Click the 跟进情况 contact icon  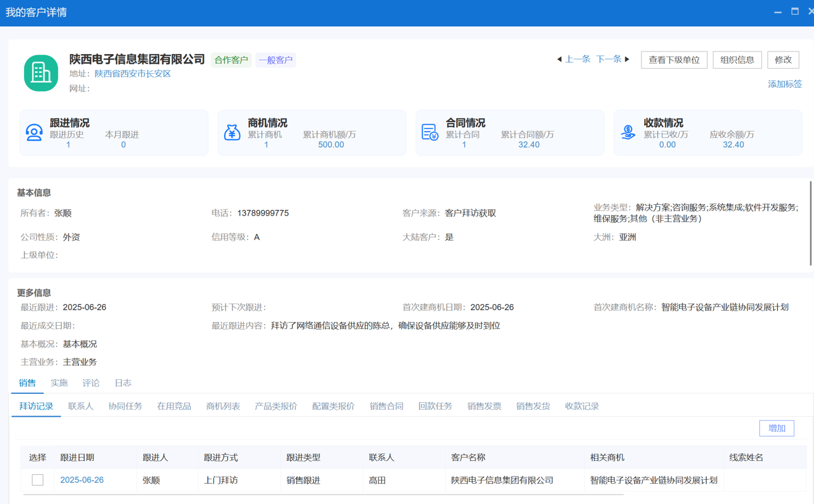point(34,132)
